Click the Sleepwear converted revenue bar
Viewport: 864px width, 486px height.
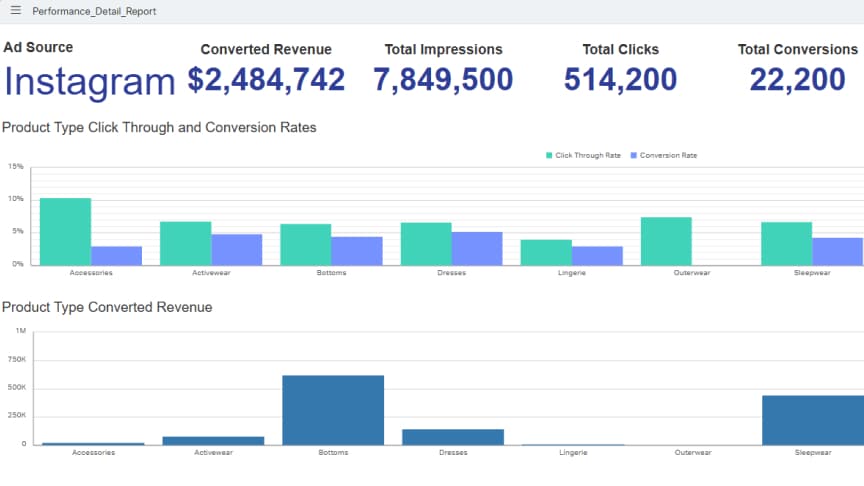click(813, 420)
